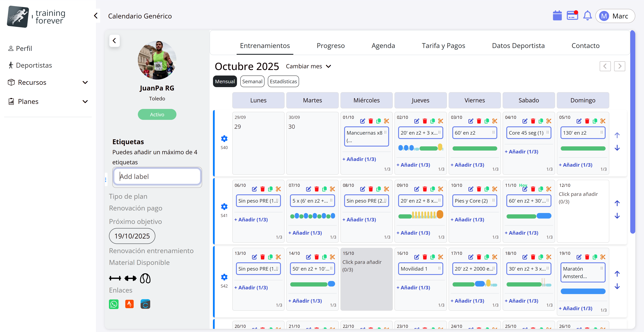Cut the 05/10 workout with the scissors icon
Image resolution: width=644 pixels, height=332 pixels.
[603, 121]
